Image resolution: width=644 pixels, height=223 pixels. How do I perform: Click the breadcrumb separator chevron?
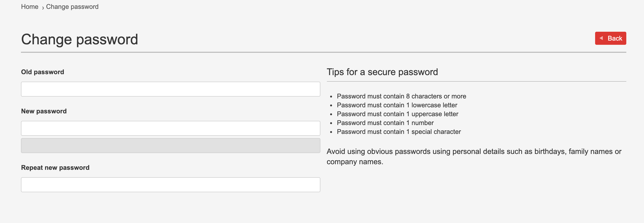click(43, 8)
